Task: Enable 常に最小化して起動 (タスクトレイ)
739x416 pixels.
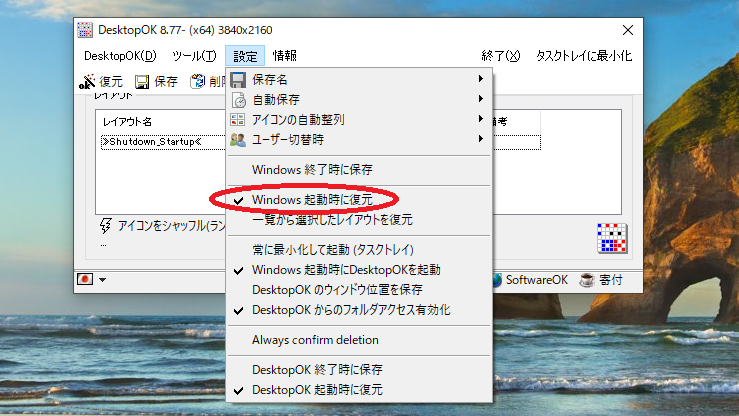Action: (x=359, y=250)
